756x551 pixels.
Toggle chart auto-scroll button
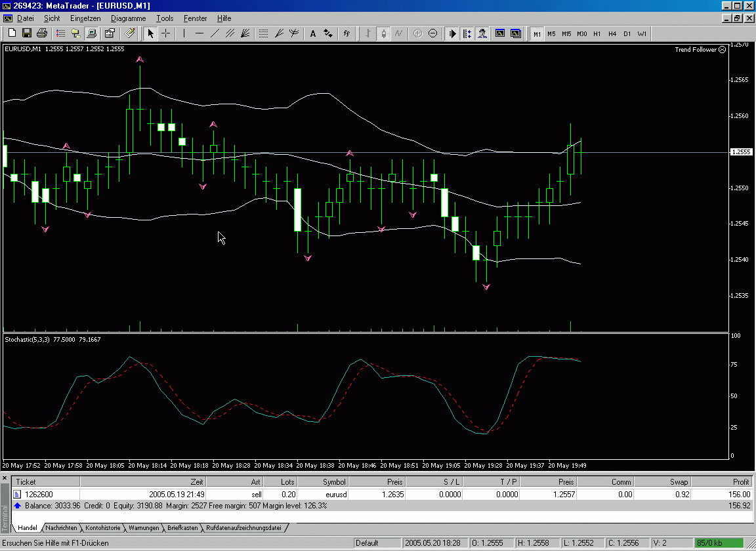click(x=452, y=33)
